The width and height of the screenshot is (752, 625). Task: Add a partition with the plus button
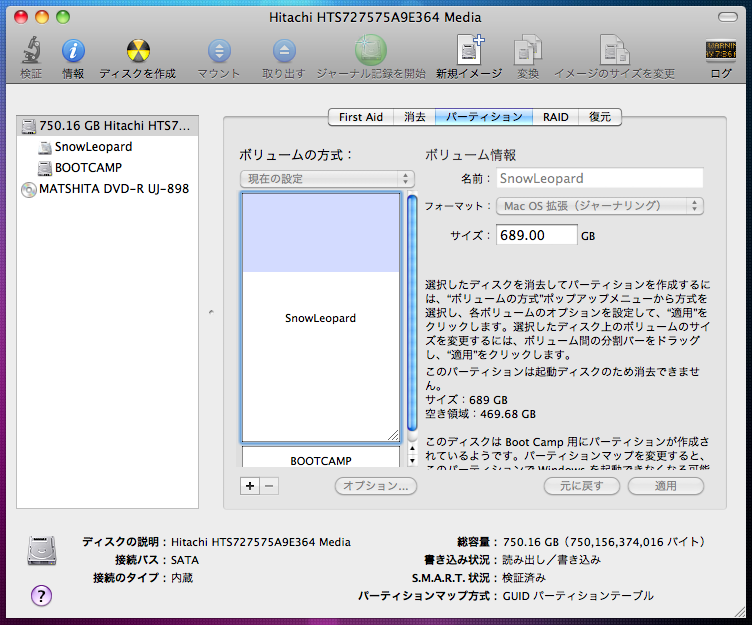coord(250,486)
